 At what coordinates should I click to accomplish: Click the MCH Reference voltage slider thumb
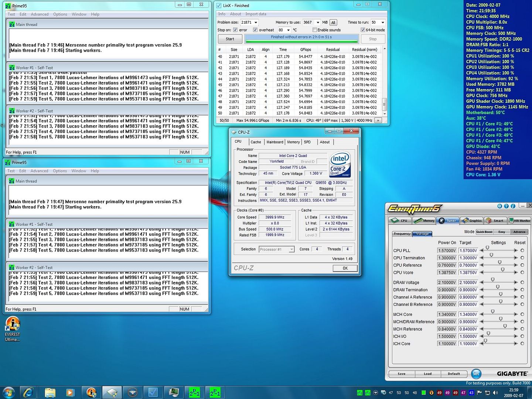[x=505, y=326]
